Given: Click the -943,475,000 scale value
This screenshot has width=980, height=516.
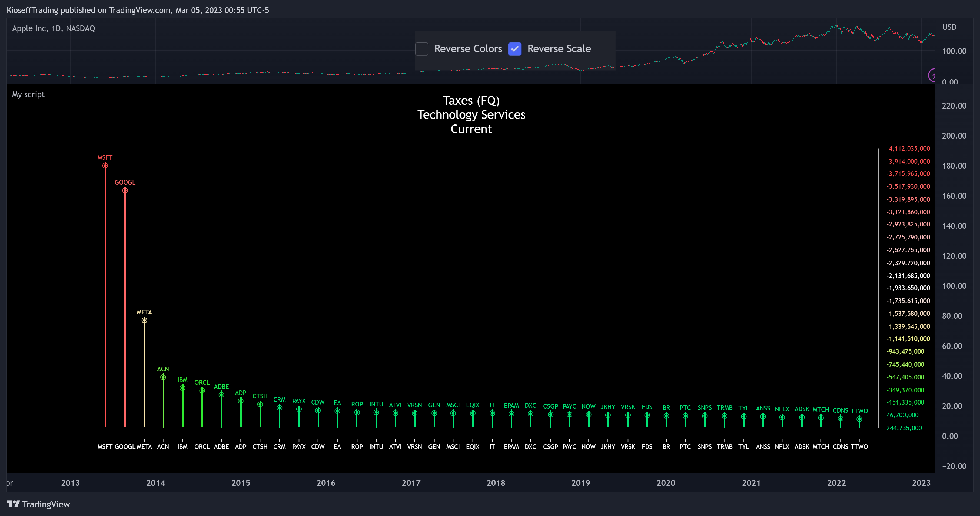Looking at the screenshot, I should pos(905,351).
